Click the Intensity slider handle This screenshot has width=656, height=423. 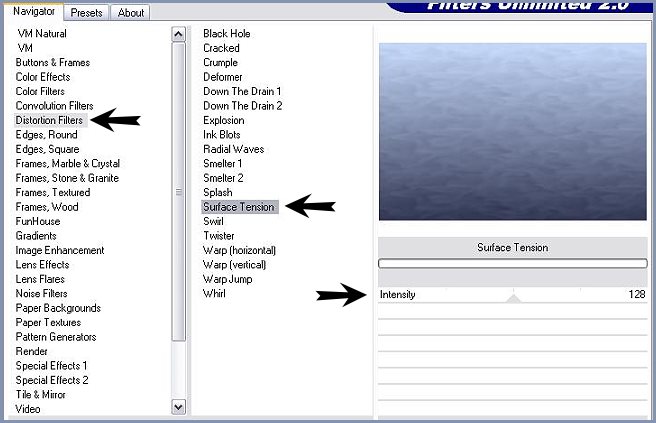(x=513, y=297)
